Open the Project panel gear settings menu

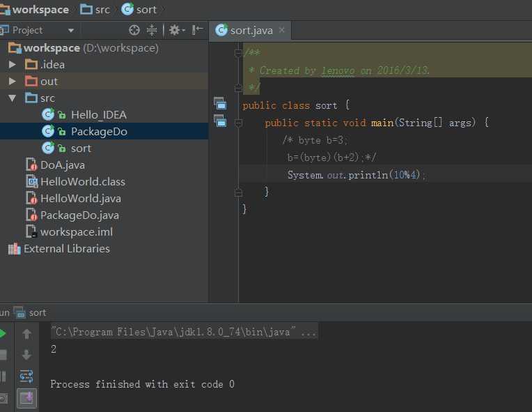point(177,30)
